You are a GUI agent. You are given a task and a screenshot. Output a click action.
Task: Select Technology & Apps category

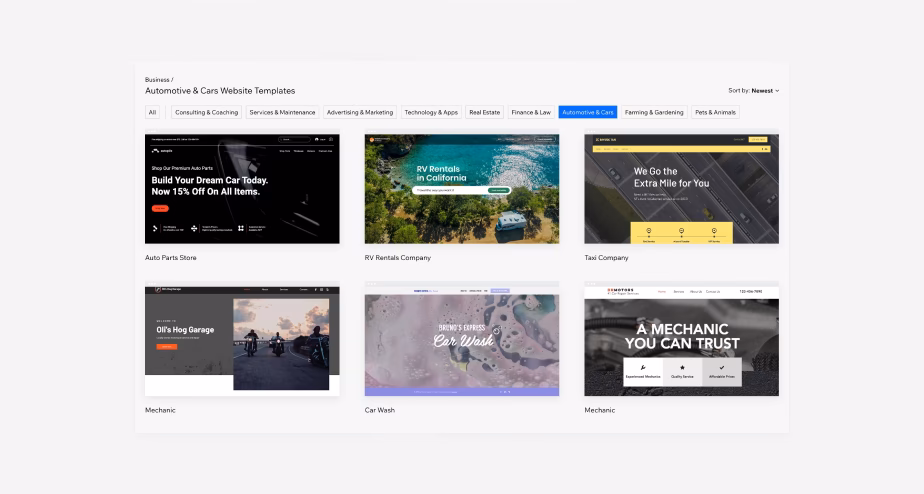(x=431, y=112)
